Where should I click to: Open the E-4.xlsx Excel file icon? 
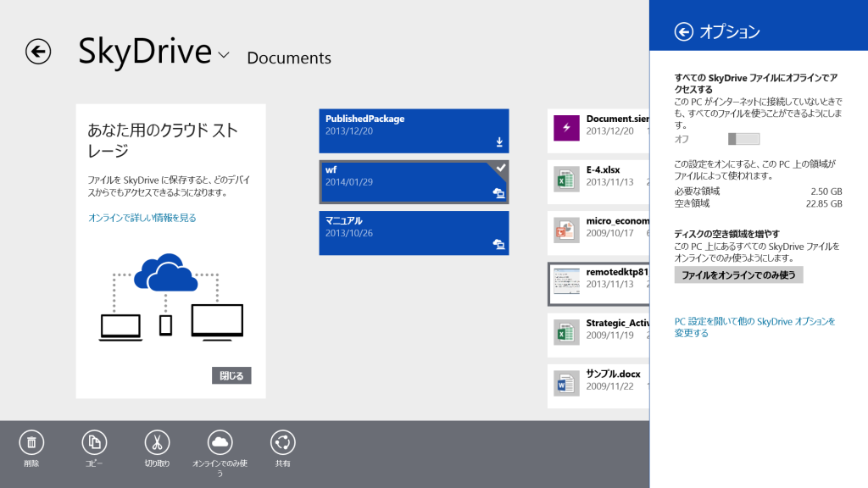[566, 180]
